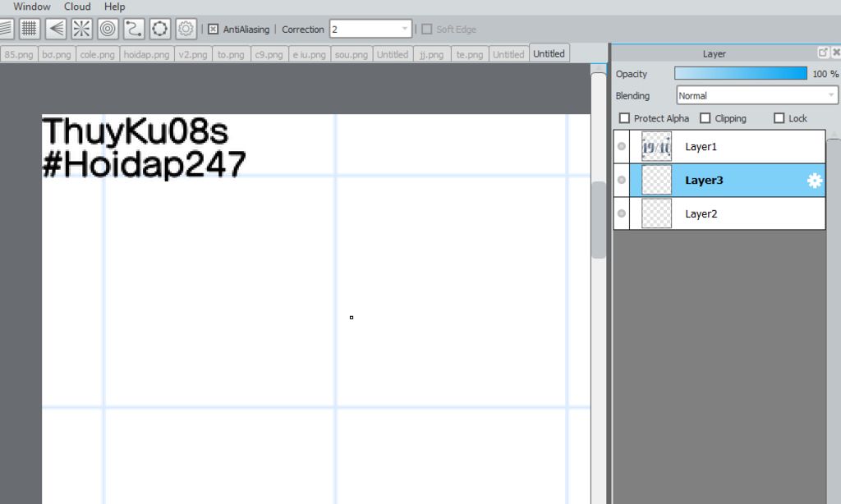
Task: Open the Cloud menu
Action: 77,7
